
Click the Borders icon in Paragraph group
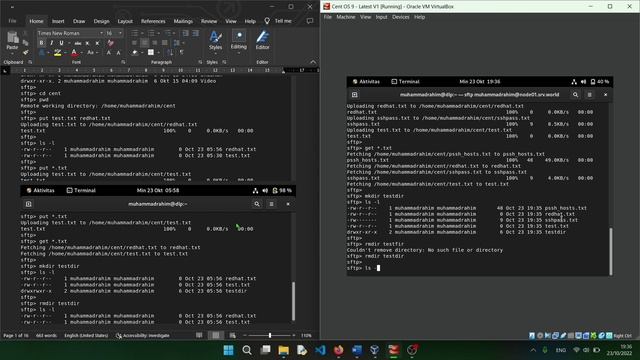151,52
